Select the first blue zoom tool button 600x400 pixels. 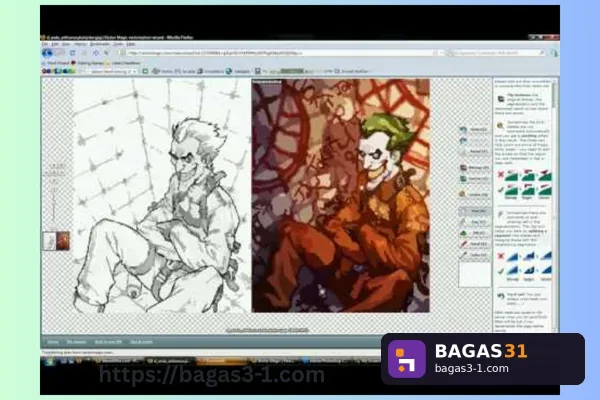(x=474, y=129)
